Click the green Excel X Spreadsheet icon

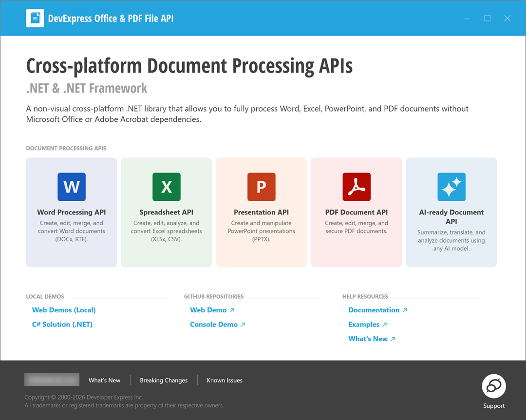[x=167, y=187]
